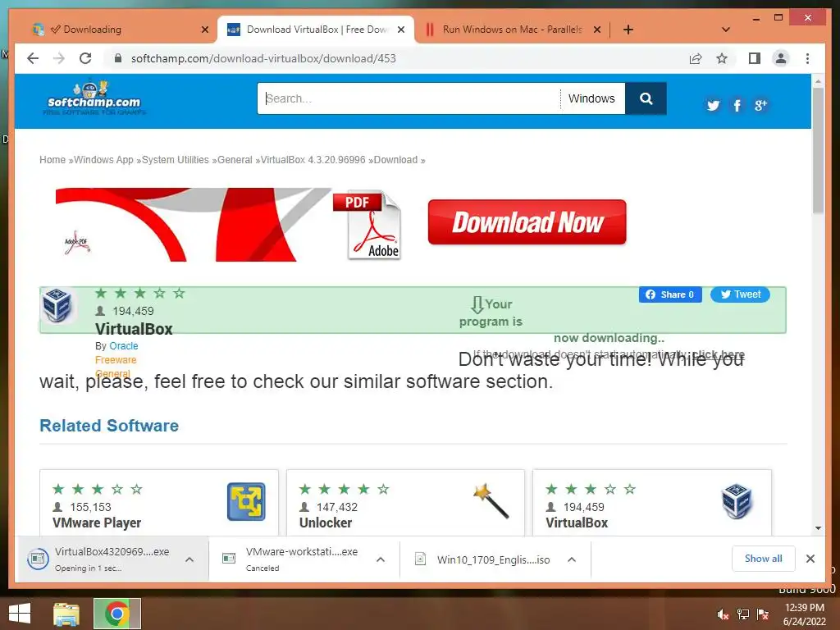Click the Download breadcrumb

point(395,160)
